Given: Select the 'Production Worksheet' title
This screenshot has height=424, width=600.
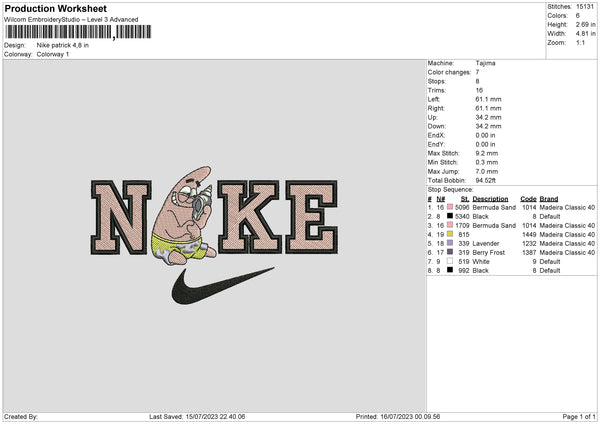Looking at the screenshot, I should [x=55, y=8].
